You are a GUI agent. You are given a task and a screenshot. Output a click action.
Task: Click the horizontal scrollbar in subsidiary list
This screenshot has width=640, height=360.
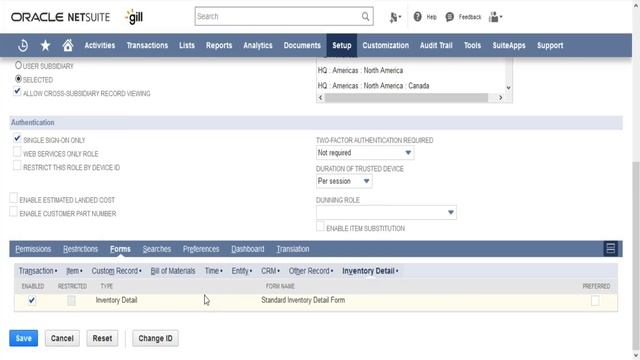(x=406, y=98)
